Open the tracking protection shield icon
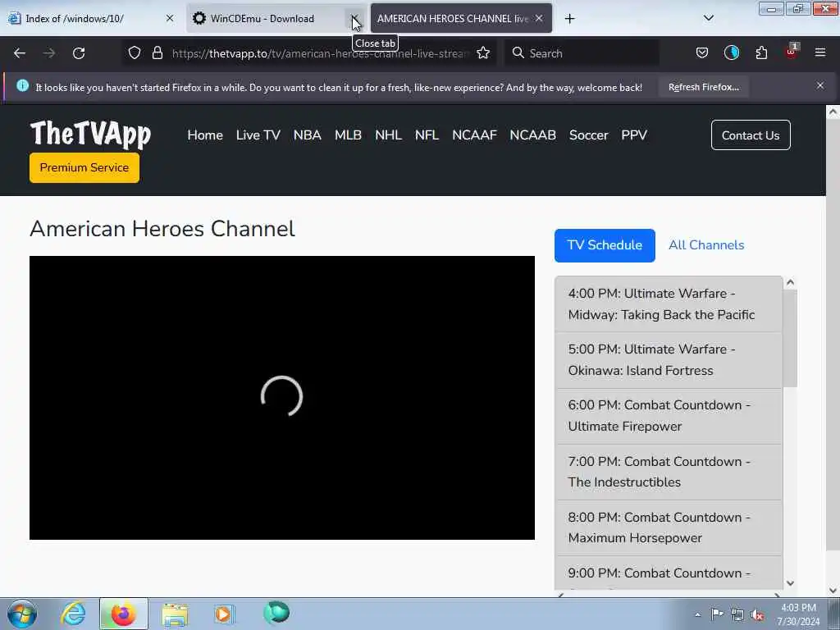840x630 pixels. pos(135,52)
